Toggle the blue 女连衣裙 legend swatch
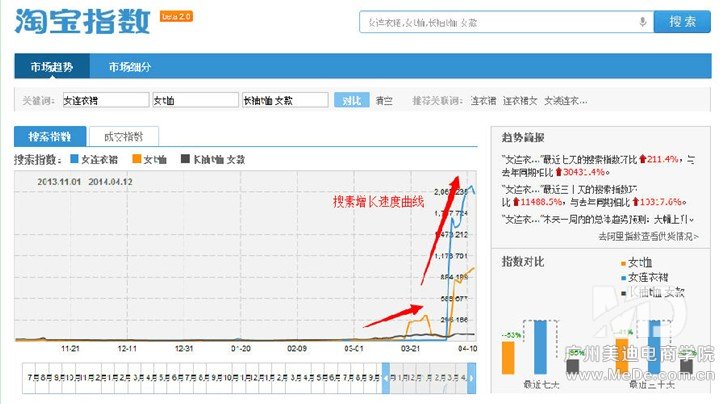The image size is (726, 404). pos(74,159)
